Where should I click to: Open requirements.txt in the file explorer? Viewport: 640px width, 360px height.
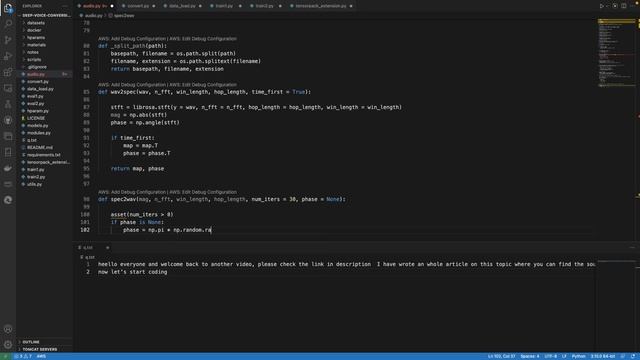click(45, 155)
